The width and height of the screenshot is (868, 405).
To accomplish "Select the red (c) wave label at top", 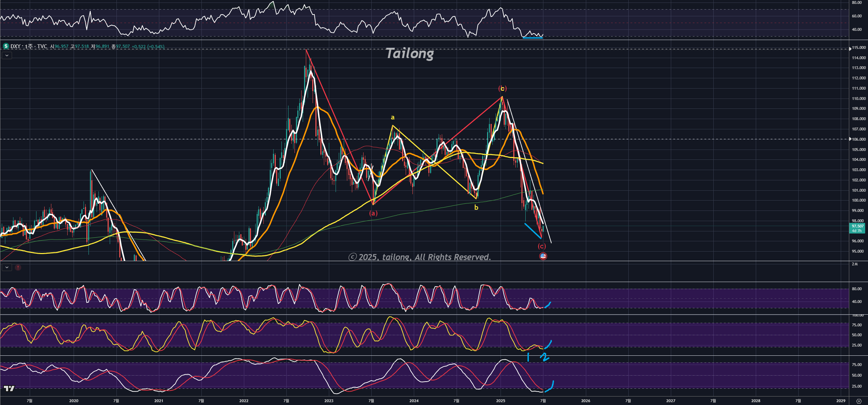I will point(502,89).
